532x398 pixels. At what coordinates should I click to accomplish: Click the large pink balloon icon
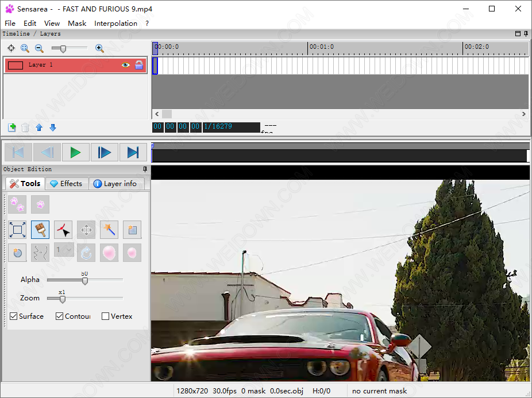[109, 253]
